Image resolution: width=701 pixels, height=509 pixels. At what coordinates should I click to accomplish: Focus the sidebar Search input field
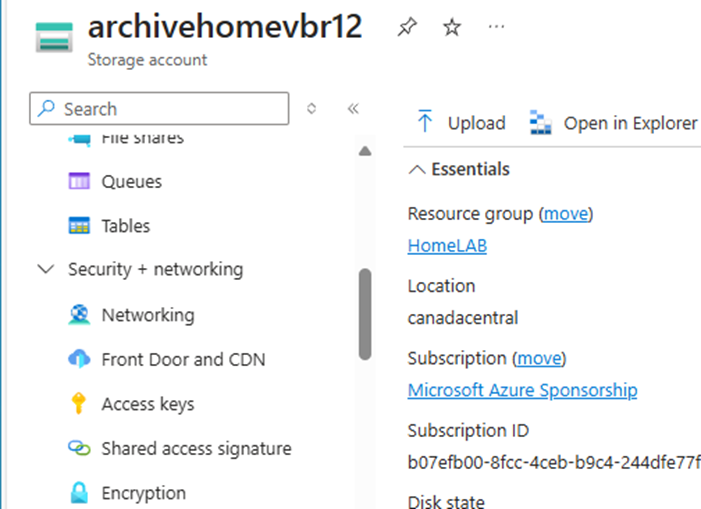point(159,109)
